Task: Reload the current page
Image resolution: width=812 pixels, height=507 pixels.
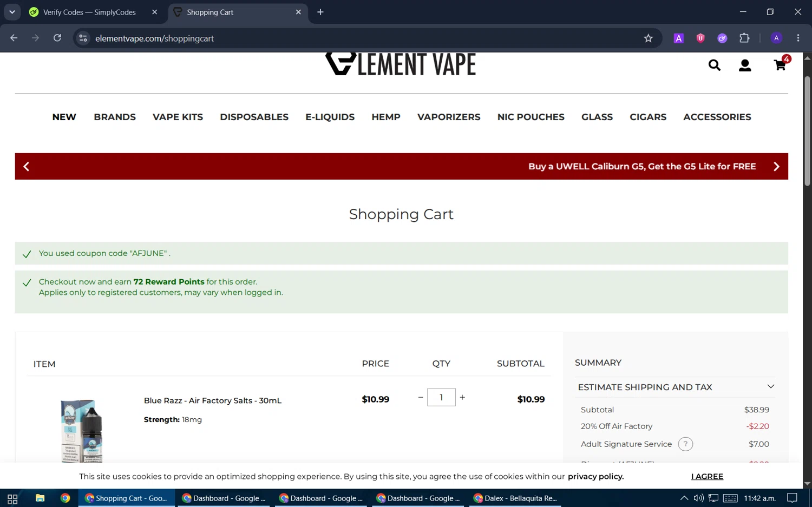Action: [x=57, y=38]
